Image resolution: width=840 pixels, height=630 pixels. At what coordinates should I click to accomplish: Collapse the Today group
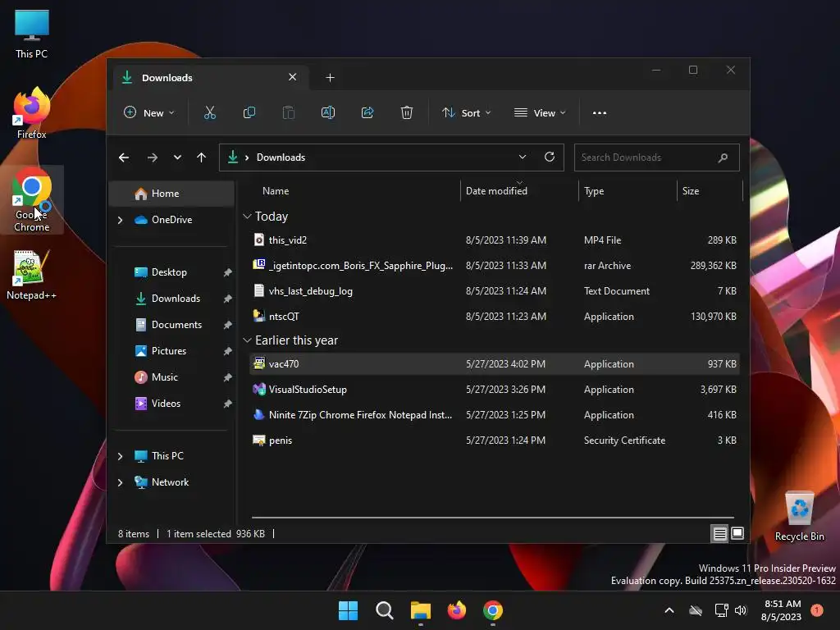pos(247,217)
